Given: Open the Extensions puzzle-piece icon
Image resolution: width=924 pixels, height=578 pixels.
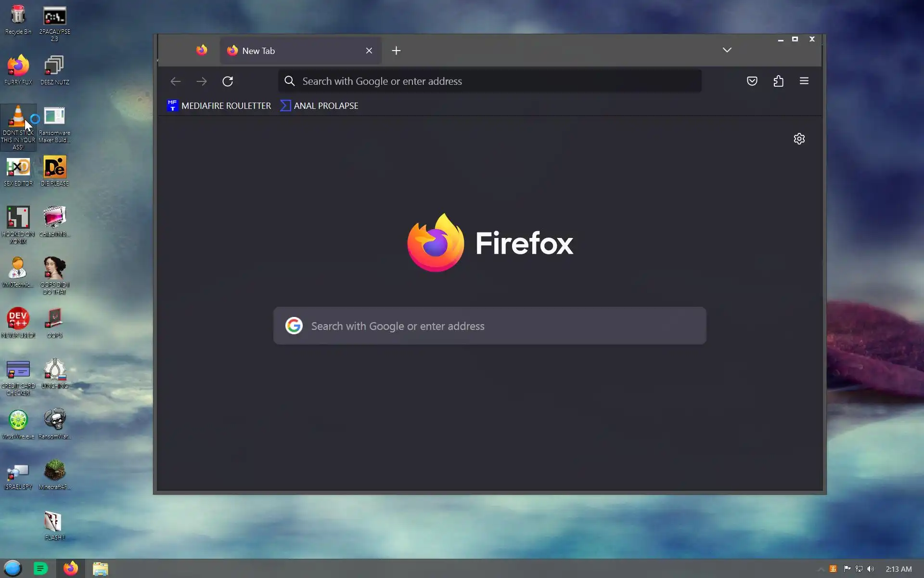Looking at the screenshot, I should (x=778, y=81).
